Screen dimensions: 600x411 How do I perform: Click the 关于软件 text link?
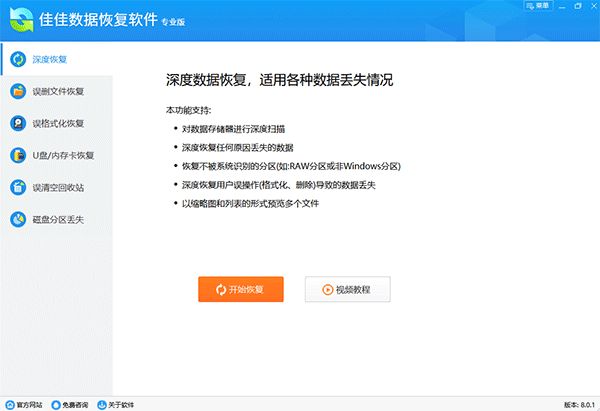point(121,405)
